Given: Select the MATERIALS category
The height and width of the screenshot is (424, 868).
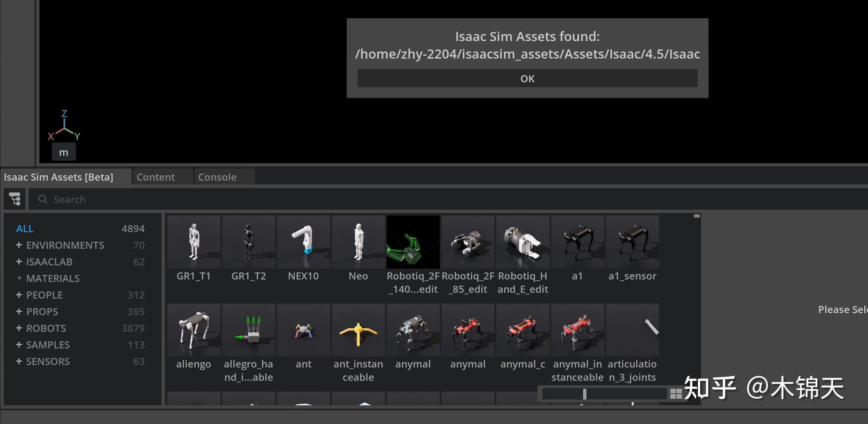Looking at the screenshot, I should click(53, 278).
